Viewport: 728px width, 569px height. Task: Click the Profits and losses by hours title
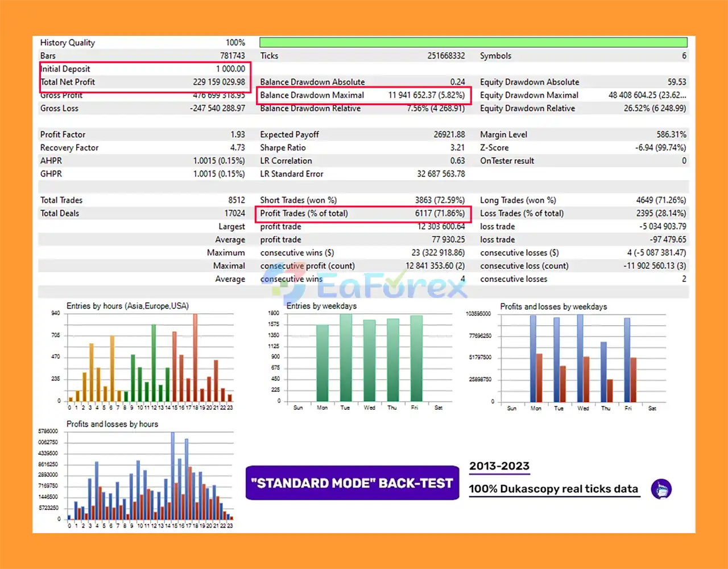click(x=112, y=424)
